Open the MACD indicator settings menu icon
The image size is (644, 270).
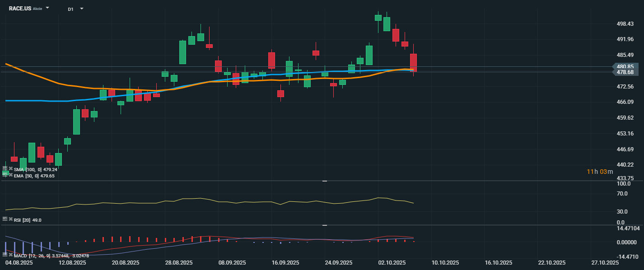pyautogui.click(x=5, y=255)
